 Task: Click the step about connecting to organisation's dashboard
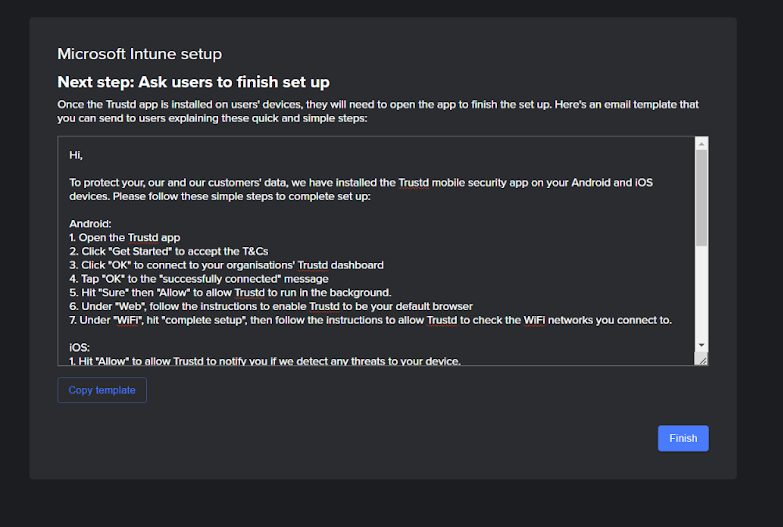click(x=227, y=265)
